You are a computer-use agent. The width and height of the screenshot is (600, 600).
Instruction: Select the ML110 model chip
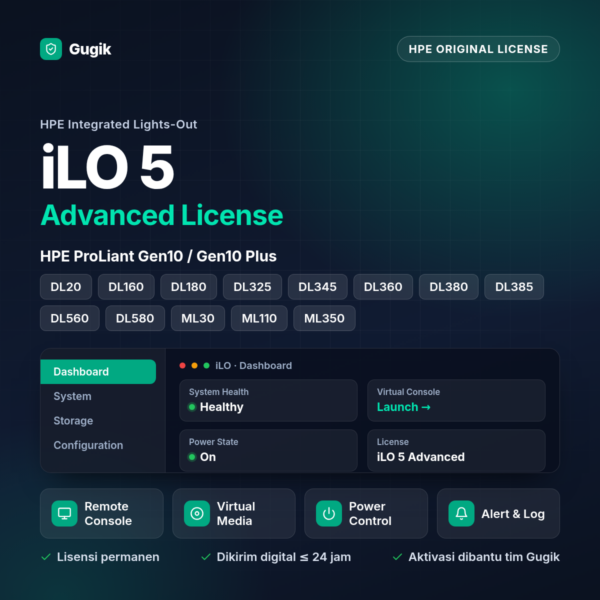coord(259,318)
